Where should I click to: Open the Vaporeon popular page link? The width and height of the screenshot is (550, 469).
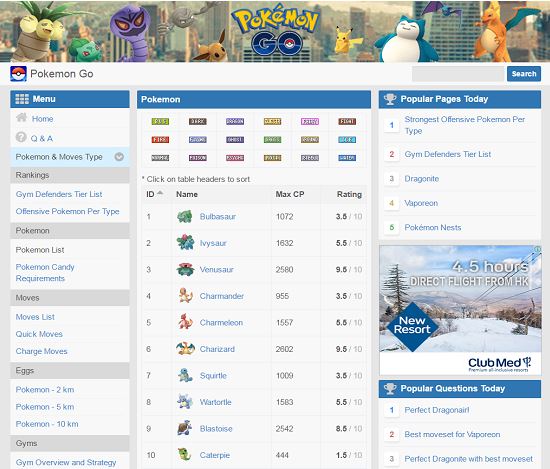coord(421,203)
